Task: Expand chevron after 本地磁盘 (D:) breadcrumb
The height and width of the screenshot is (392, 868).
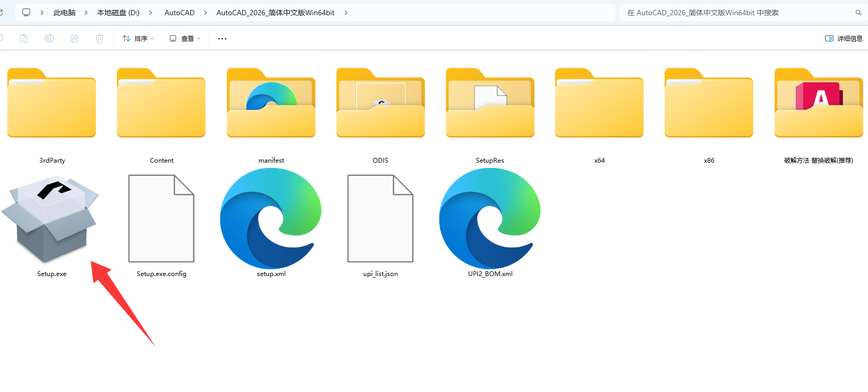Action: click(x=150, y=13)
